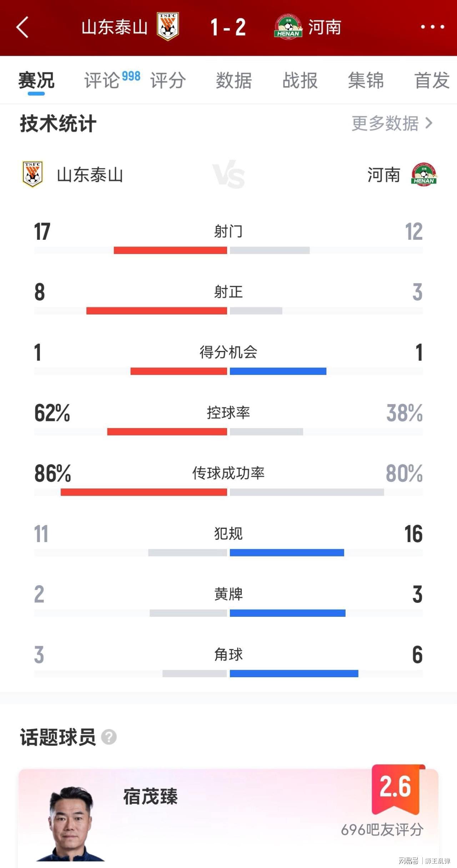
Task: Tap the back arrow in the header
Action: click(x=22, y=27)
